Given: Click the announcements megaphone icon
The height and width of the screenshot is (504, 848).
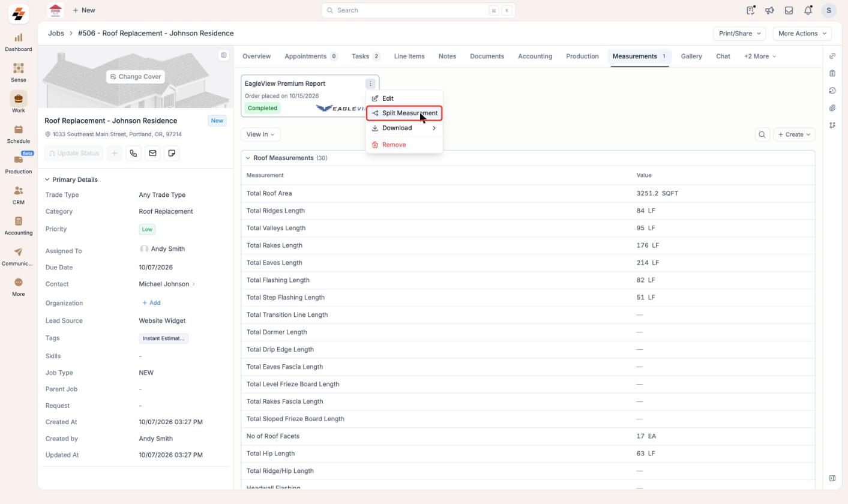Looking at the screenshot, I should pyautogui.click(x=769, y=10).
